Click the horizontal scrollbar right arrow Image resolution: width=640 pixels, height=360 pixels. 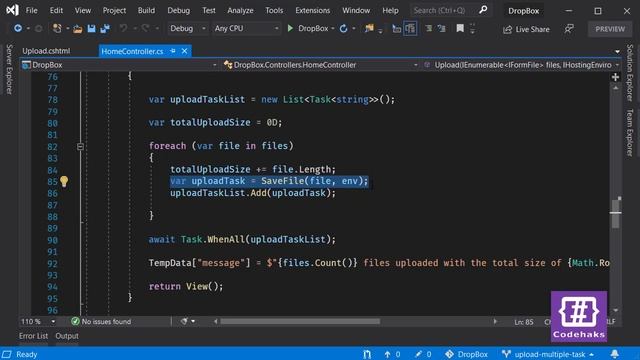point(495,322)
